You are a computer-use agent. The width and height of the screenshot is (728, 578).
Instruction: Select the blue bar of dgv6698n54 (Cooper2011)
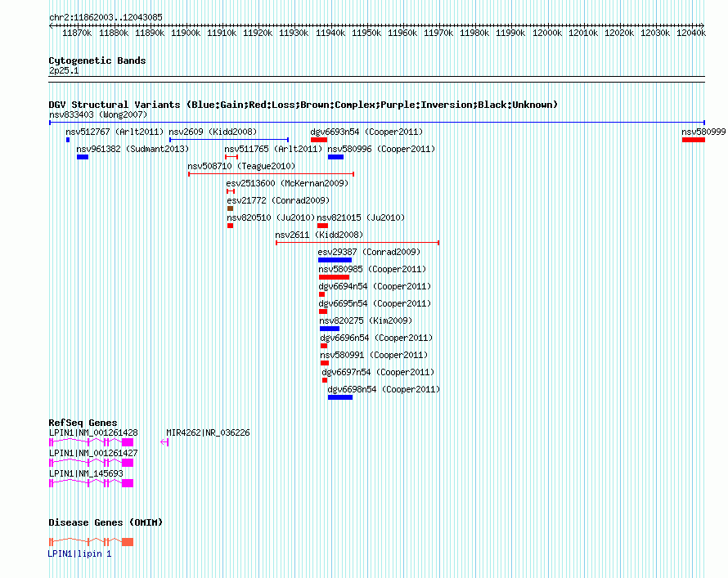(339, 397)
